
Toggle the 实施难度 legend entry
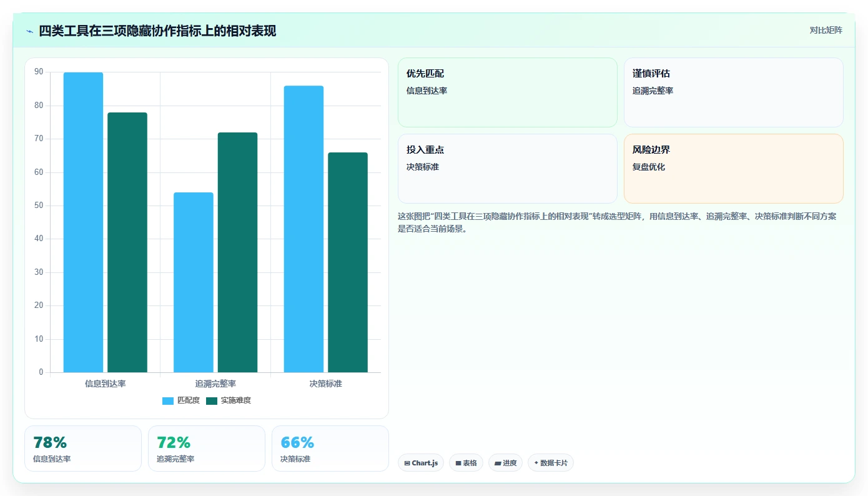[229, 400]
